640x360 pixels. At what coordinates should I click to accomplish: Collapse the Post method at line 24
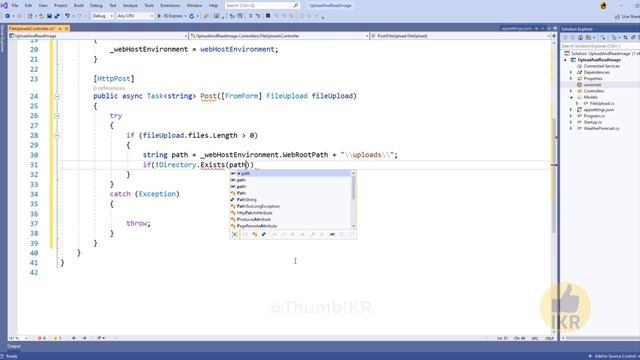pyautogui.click(x=57, y=97)
